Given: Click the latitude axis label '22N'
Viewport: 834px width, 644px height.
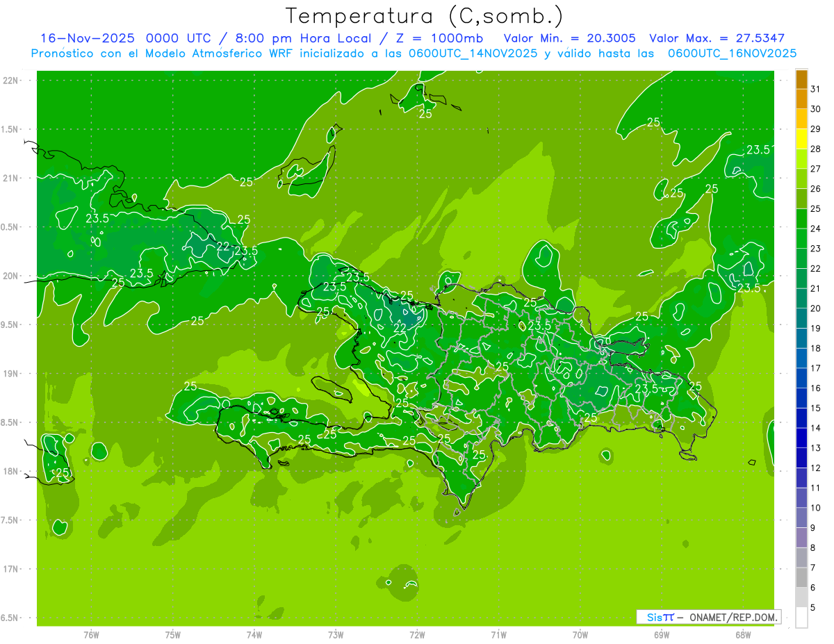Looking at the screenshot, I should [12, 81].
